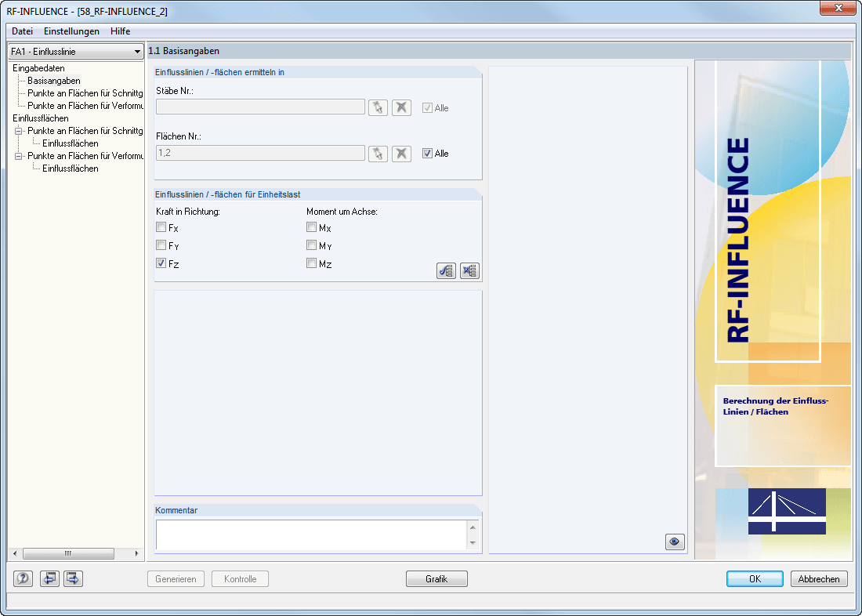Enable the Mx moment checkbox

pyautogui.click(x=312, y=227)
